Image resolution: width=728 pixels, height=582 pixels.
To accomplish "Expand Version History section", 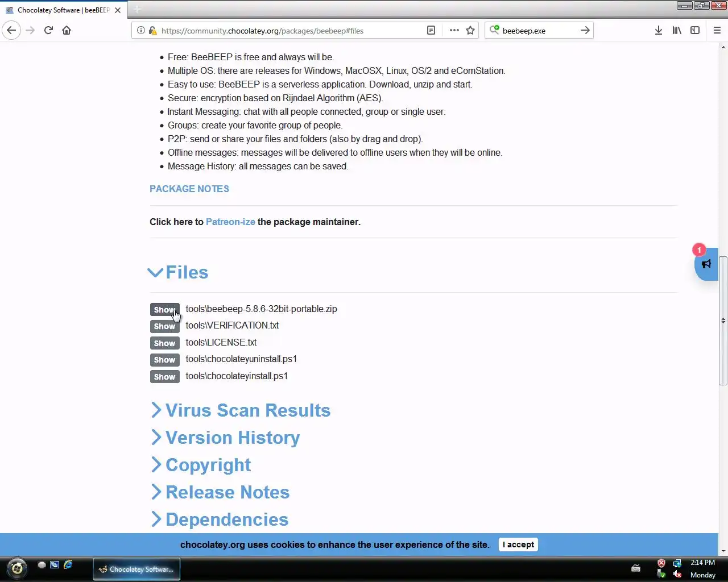I will (x=226, y=438).
